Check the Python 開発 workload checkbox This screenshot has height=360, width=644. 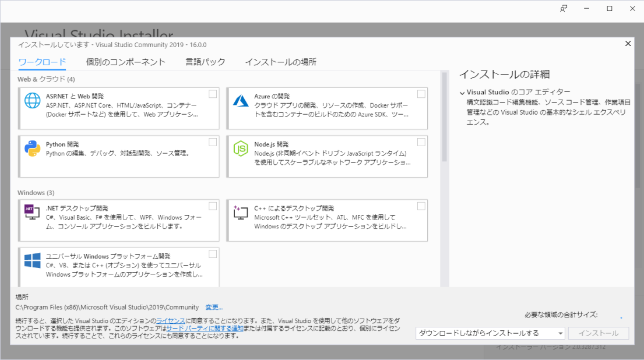(x=213, y=141)
